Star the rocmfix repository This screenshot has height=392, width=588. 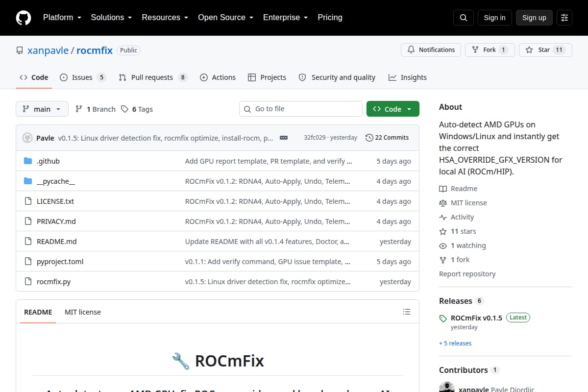click(545, 50)
